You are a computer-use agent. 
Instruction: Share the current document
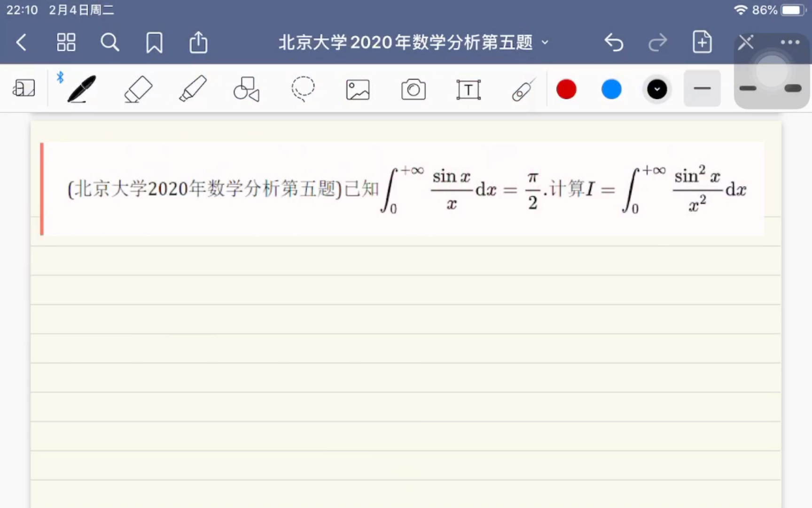(198, 42)
